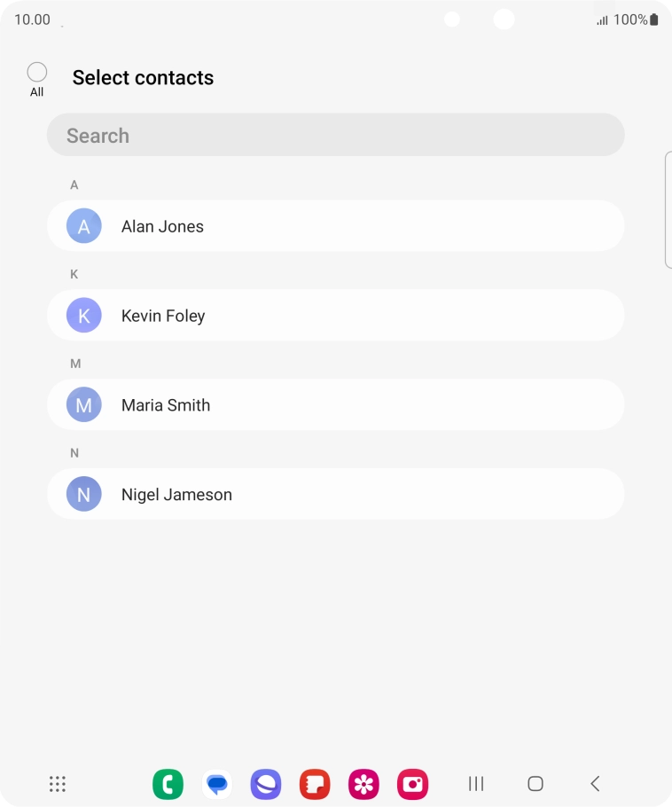
Task: Show recent apps
Action: 476,784
